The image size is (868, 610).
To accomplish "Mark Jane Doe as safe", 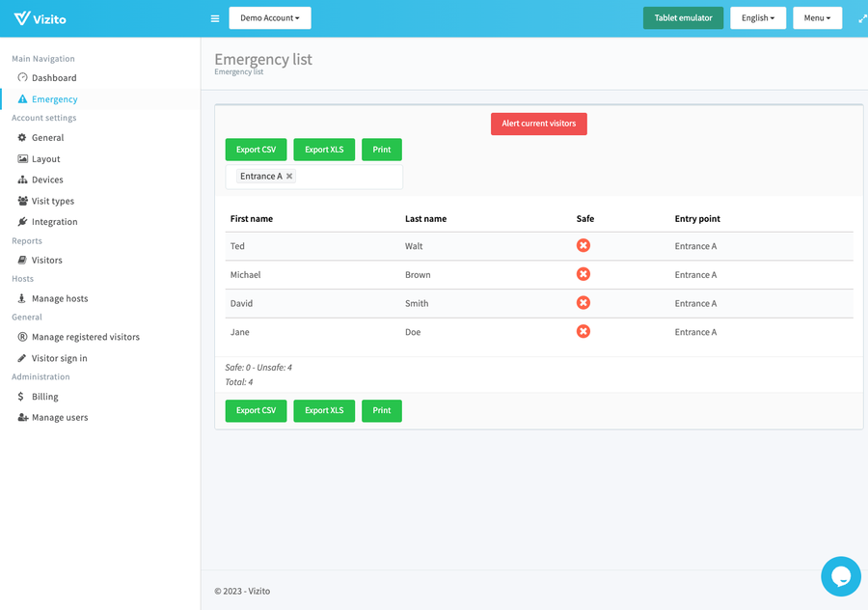I will 583,331.
